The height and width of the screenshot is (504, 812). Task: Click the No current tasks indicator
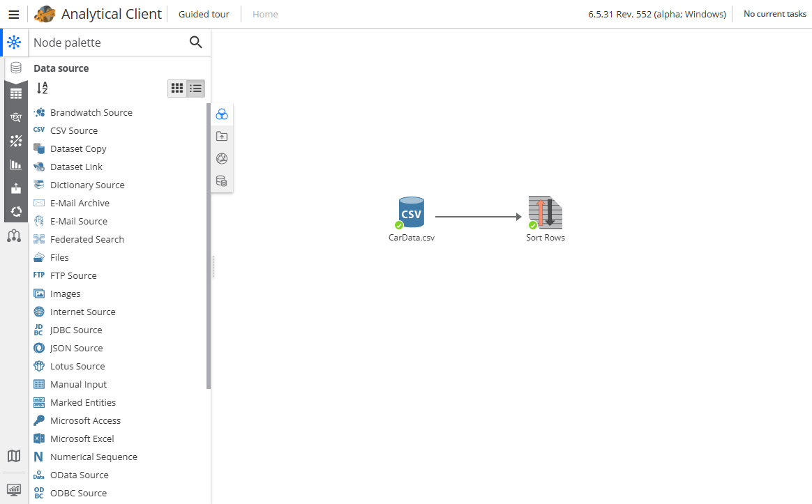coord(774,14)
